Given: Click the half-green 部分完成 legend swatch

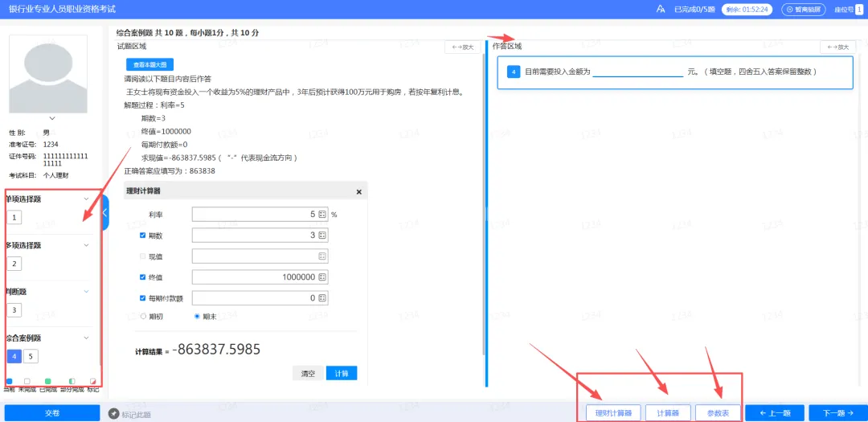Looking at the screenshot, I should [x=72, y=382].
